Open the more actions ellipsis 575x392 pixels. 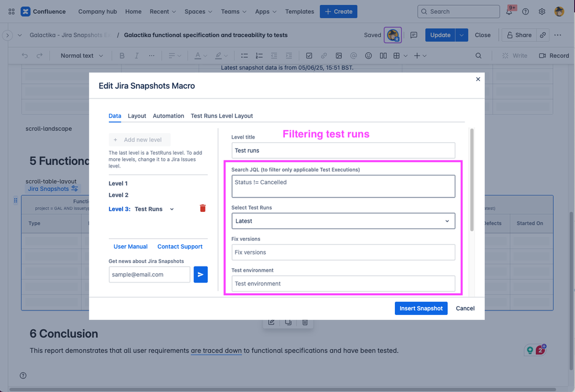558,35
